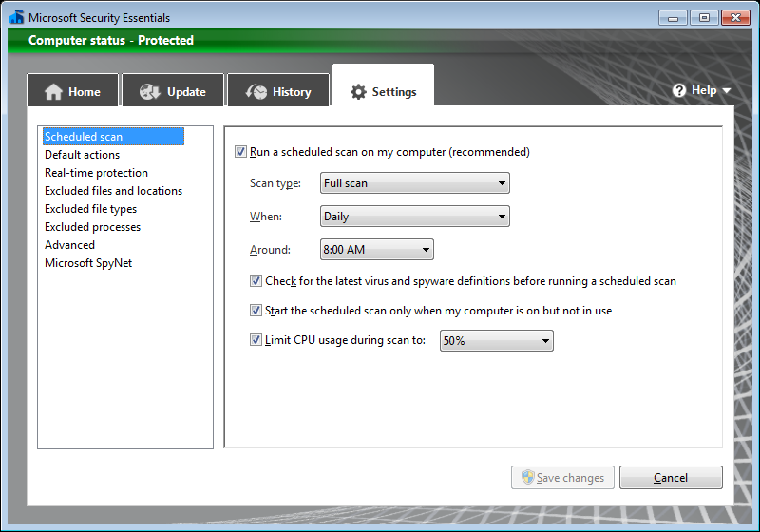
Task: Click the shield icon on Save changes
Action: (x=528, y=478)
